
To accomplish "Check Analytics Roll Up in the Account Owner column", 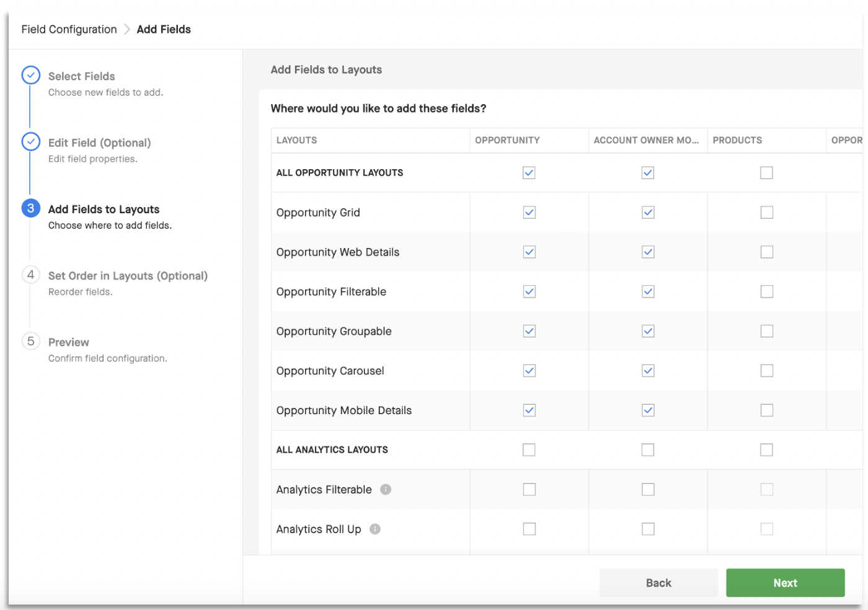I will point(648,529).
